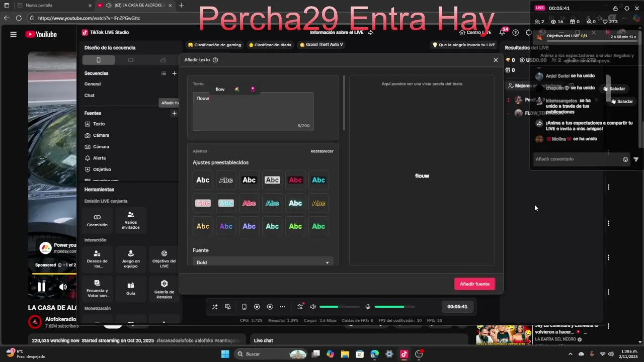Click the Añadir comentario field
The height and width of the screenshot is (362, 644).
tap(577, 159)
